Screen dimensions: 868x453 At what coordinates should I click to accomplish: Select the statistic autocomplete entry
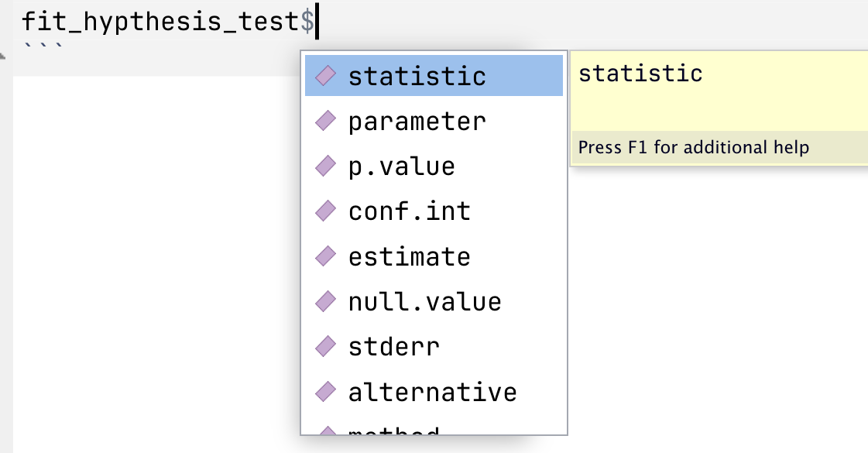coord(417,76)
